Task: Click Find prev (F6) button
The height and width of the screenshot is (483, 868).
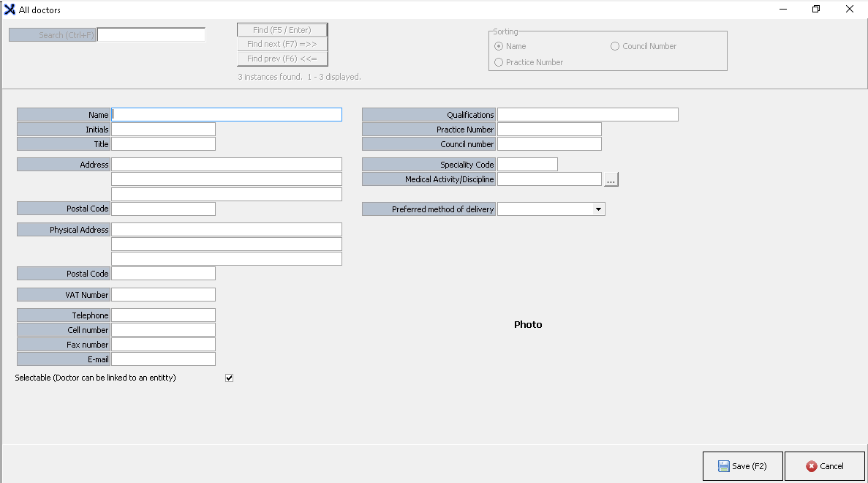Action: [x=282, y=59]
